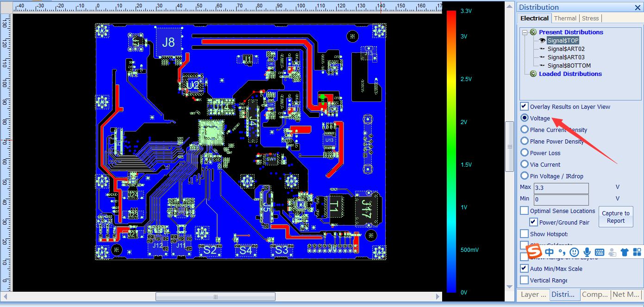The image size is (644, 307).
Task: Click the Loaded Distributions green arrow icon
Action: click(533, 74)
